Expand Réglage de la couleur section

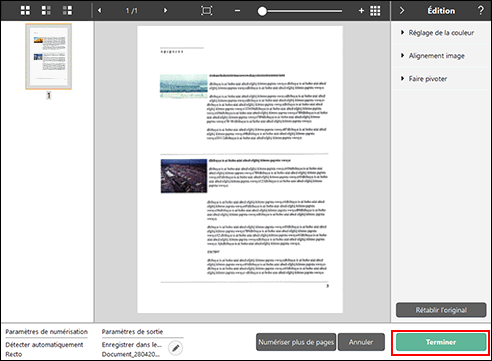(x=438, y=33)
